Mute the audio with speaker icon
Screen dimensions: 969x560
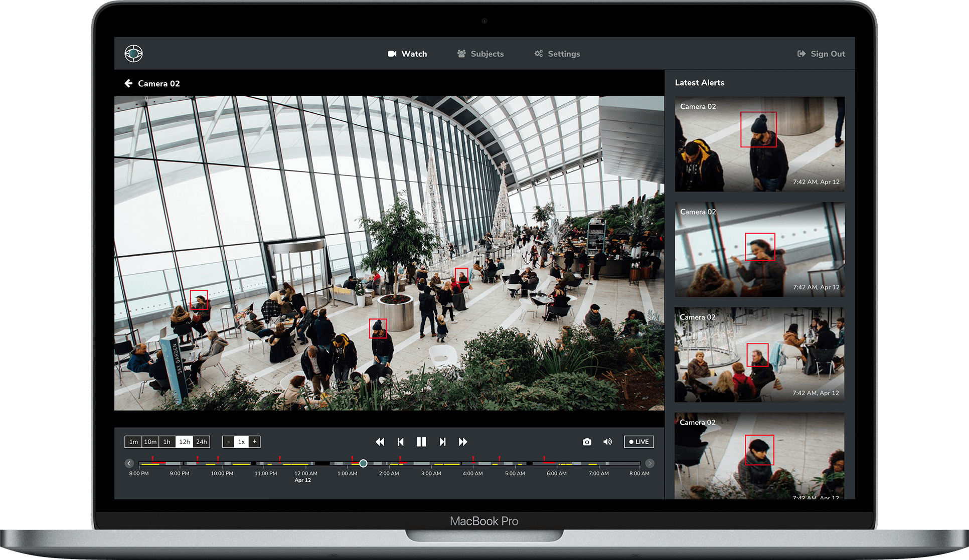click(607, 442)
